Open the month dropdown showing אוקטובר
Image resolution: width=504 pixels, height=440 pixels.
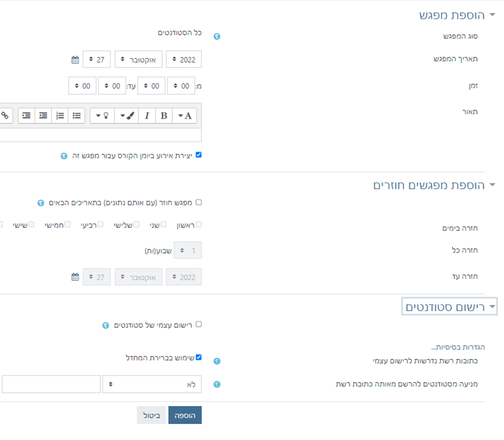pos(139,59)
